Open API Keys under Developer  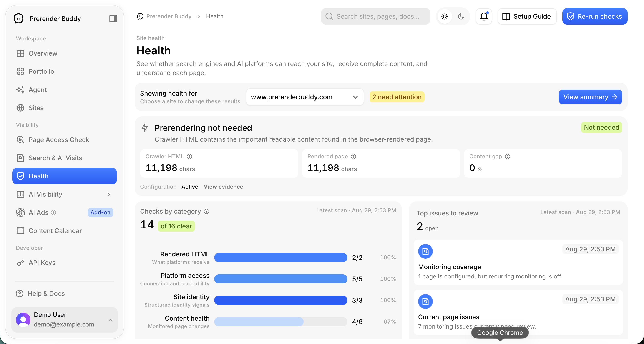coord(65,263)
